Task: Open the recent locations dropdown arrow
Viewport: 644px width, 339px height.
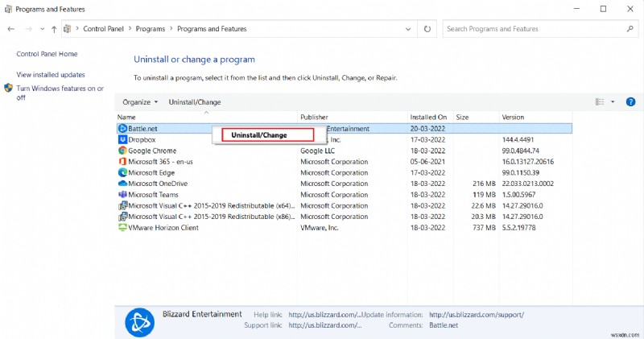Action: [x=43, y=29]
